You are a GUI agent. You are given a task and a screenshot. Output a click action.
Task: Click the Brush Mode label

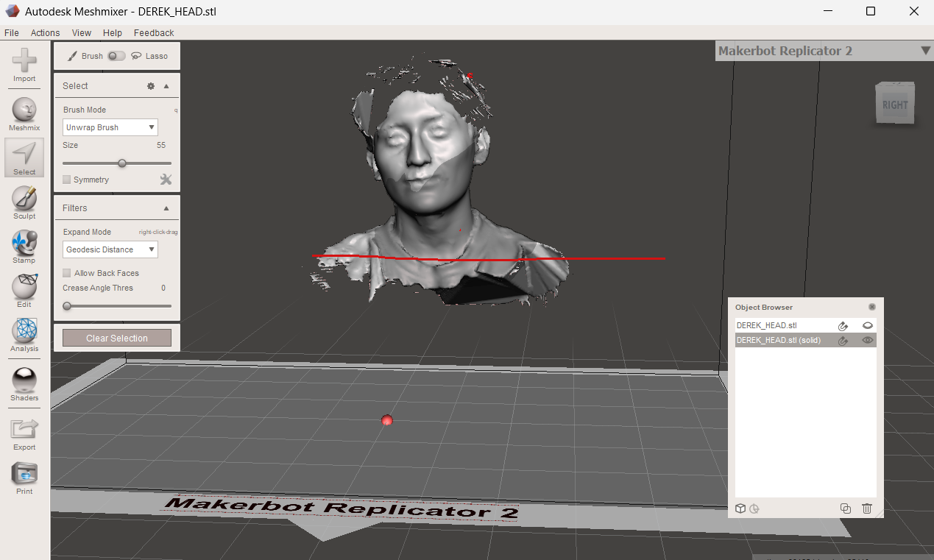[x=85, y=110]
